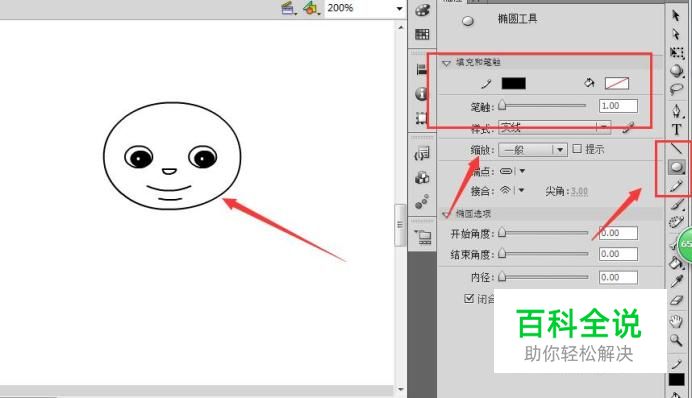Viewport: 692px width, 398px height.
Task: Select the Oval tool in the toolbar
Action: tap(676, 167)
